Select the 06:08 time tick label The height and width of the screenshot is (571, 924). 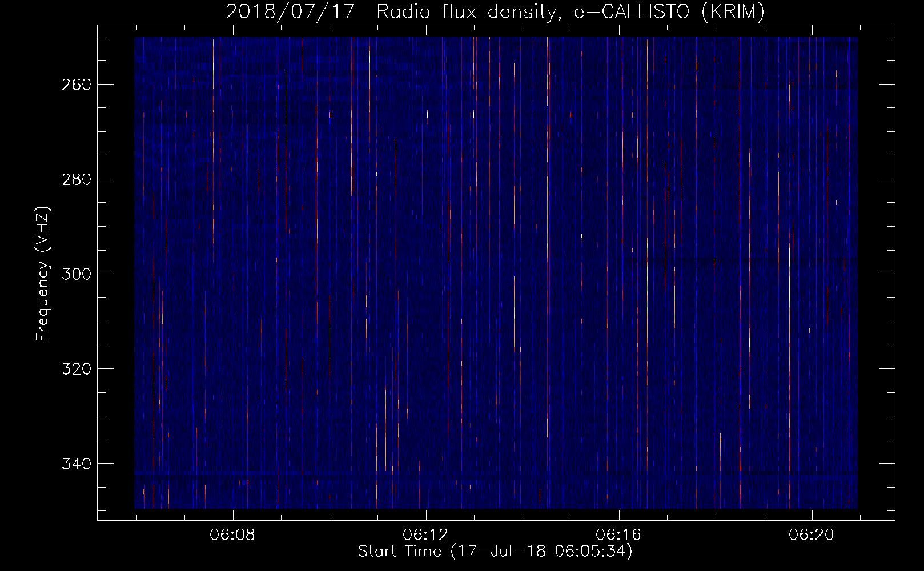(x=232, y=535)
